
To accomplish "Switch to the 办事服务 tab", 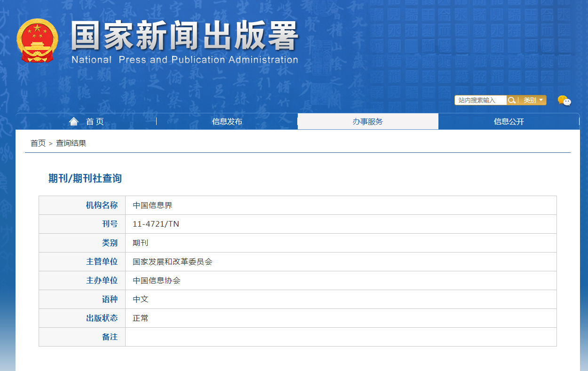I will pyautogui.click(x=368, y=122).
